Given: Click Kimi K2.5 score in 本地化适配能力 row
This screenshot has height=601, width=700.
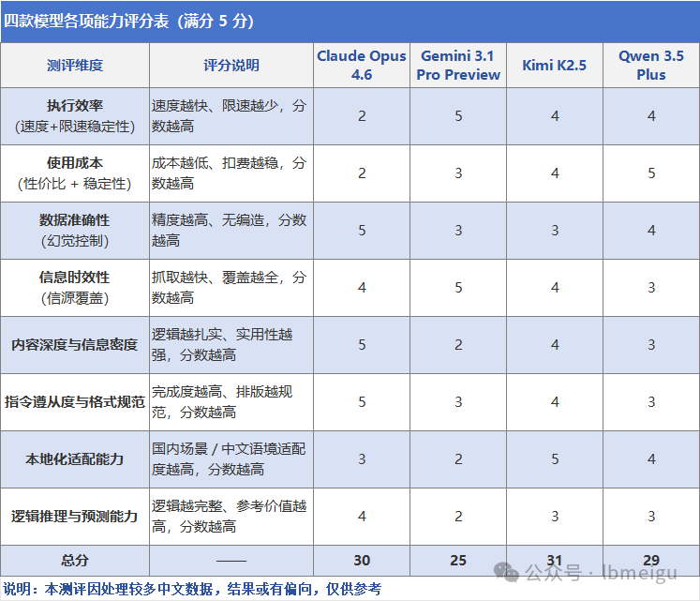Looking at the screenshot, I should 555,459.
